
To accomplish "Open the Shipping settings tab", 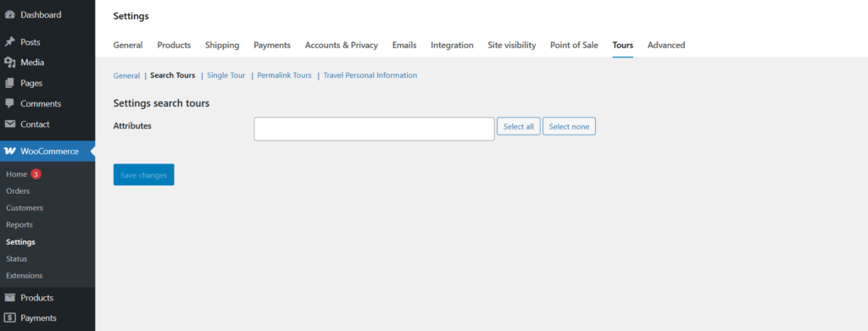I will (x=222, y=46).
